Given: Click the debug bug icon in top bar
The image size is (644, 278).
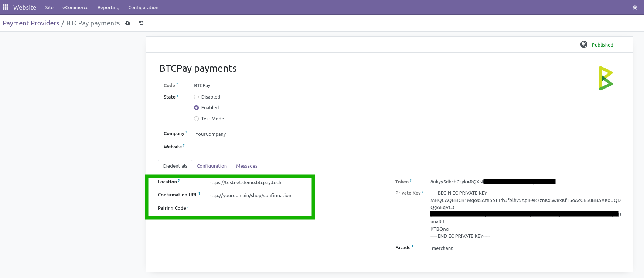Looking at the screenshot, I should pos(635,7).
